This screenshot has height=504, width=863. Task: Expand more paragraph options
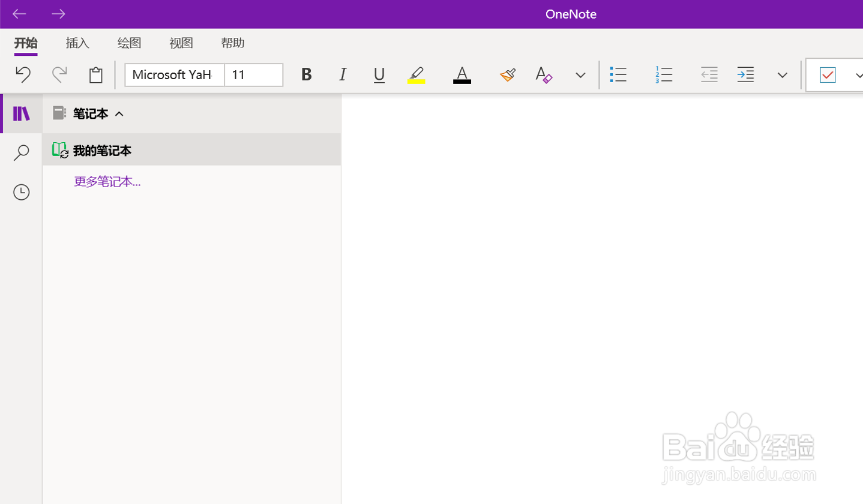782,75
